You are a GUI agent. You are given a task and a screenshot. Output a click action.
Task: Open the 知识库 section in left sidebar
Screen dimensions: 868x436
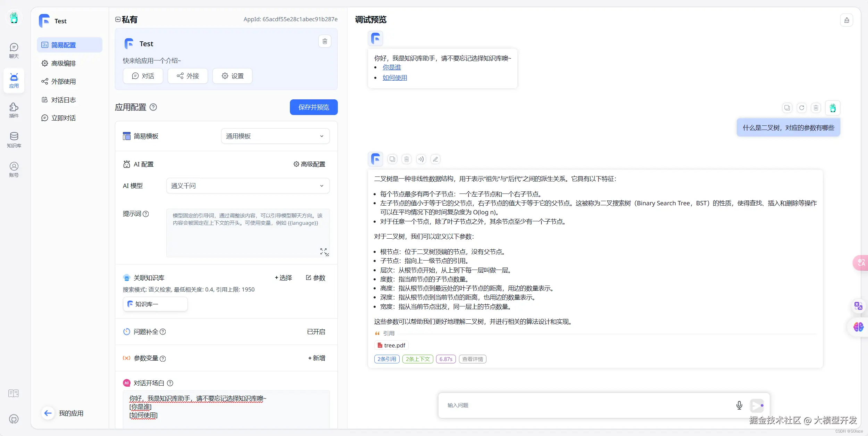(x=14, y=140)
